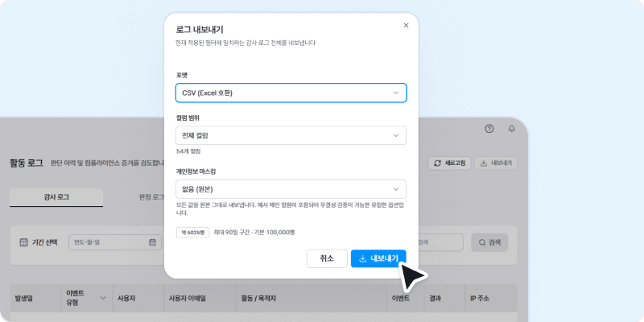
Task: Click the 54개 컬럼 helper text
Action: [188, 151]
